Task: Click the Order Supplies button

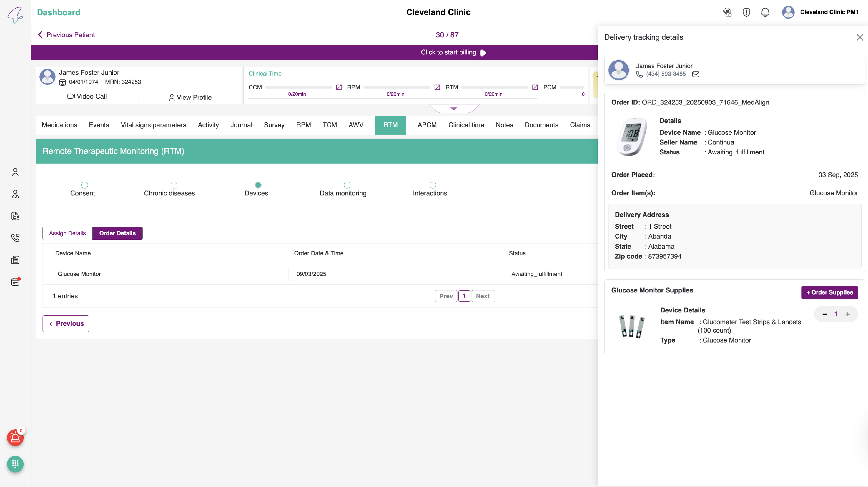Action: [x=829, y=292]
